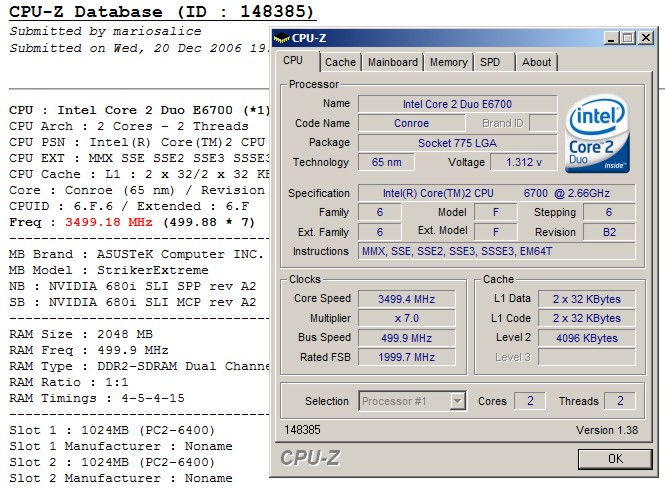Open the Mainboard tab
This screenshot has width=665, height=489.
393,62
